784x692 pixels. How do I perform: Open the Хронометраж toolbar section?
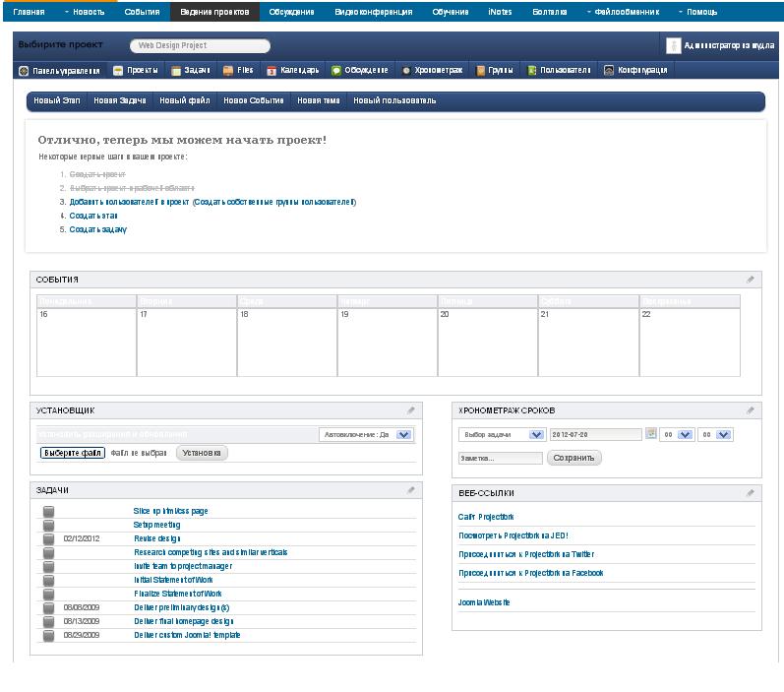pyautogui.click(x=433, y=71)
